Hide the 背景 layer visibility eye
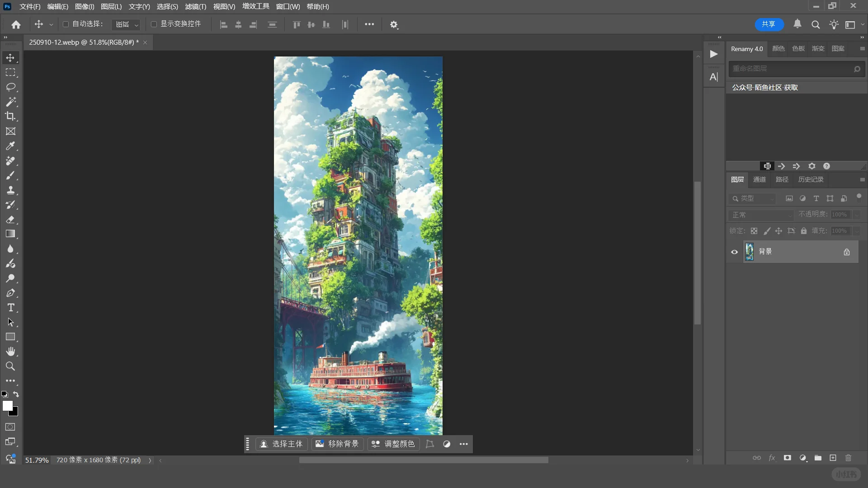 (x=735, y=252)
